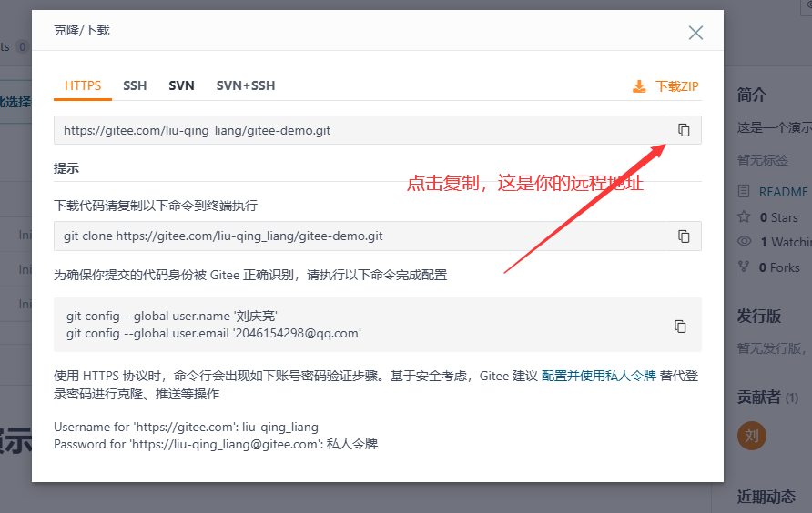Image resolution: width=812 pixels, height=513 pixels.
Task: Click the Stars star icon
Action: tap(744, 216)
